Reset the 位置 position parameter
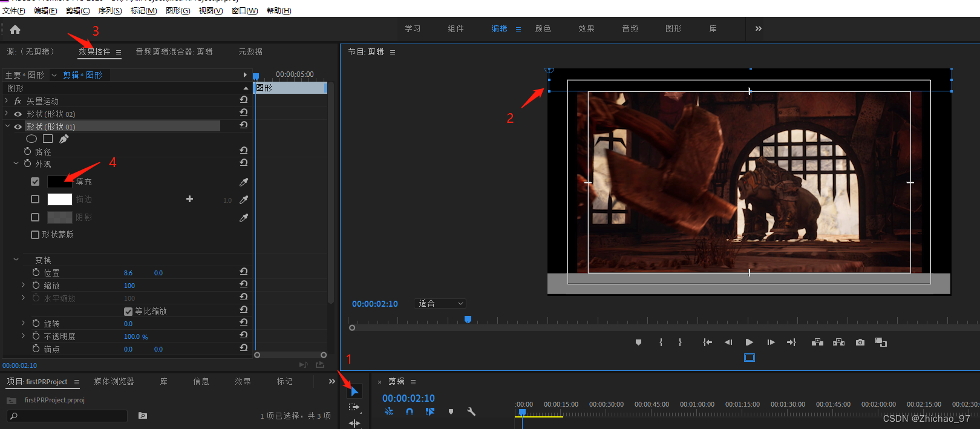The width and height of the screenshot is (980, 429). coord(243,272)
